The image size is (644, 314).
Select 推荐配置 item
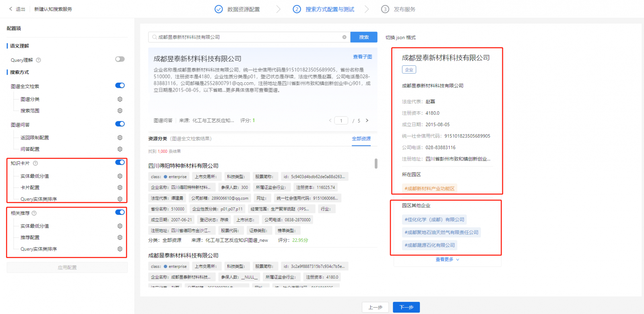point(30,237)
